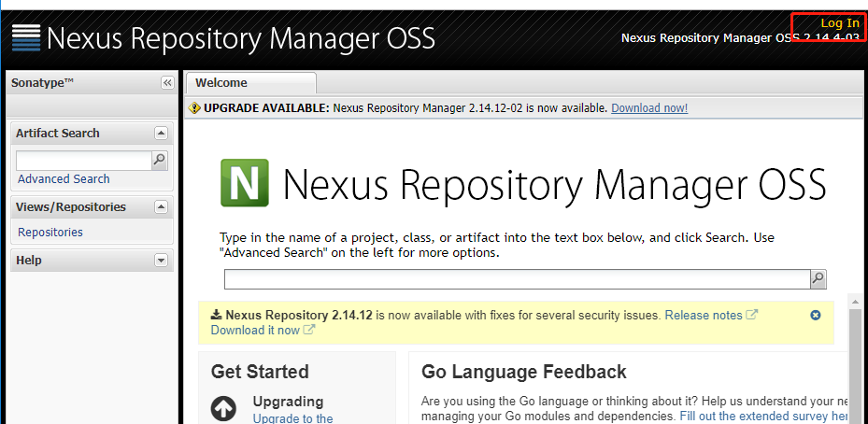Image resolution: width=868 pixels, height=424 pixels.
Task: Open Advanced Search link
Action: (64, 178)
